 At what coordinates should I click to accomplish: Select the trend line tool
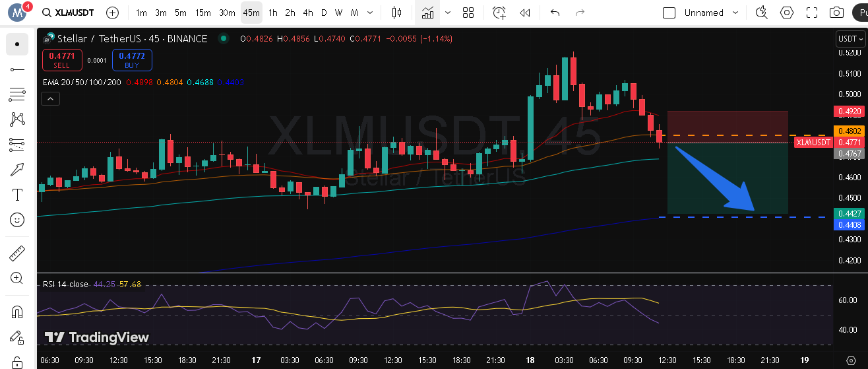pos(17,69)
